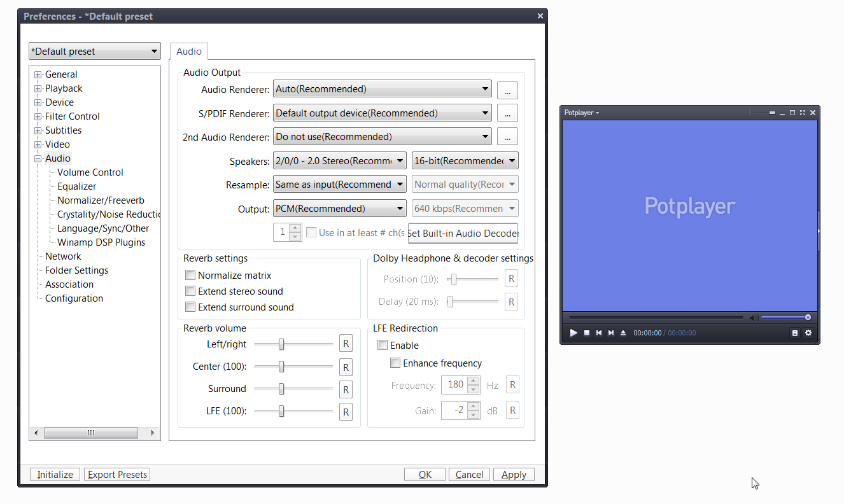Screen dimensions: 844x504
Task: Click the LFE Gain value field
Action: [453, 410]
